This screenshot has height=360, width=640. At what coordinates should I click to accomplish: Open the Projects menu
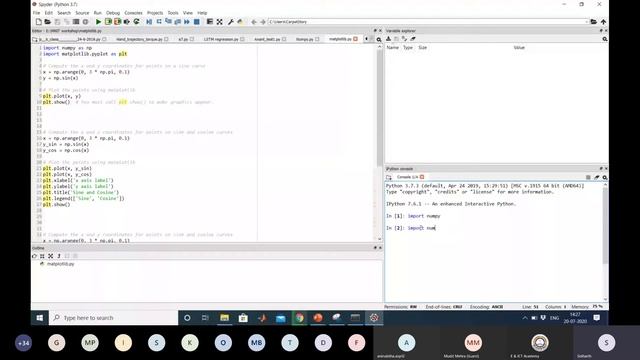155,13
